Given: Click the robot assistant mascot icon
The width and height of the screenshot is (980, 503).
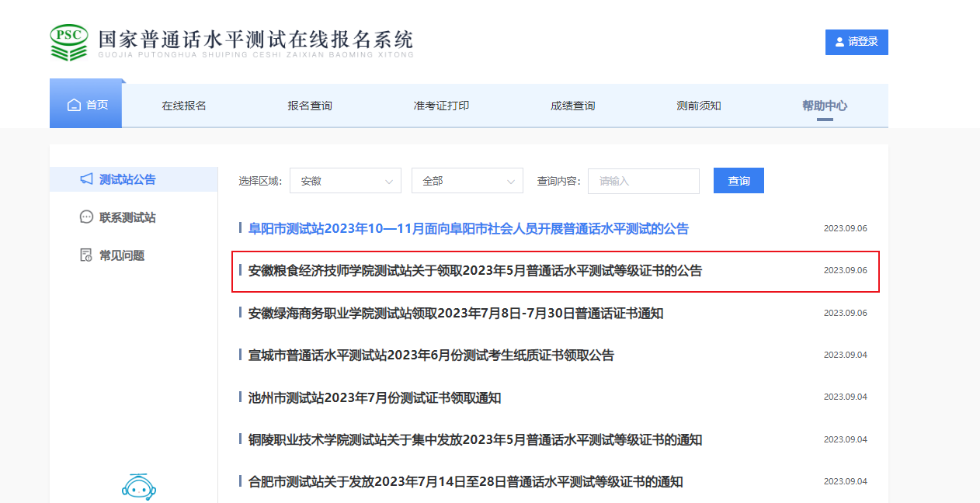Looking at the screenshot, I should coord(140,486).
